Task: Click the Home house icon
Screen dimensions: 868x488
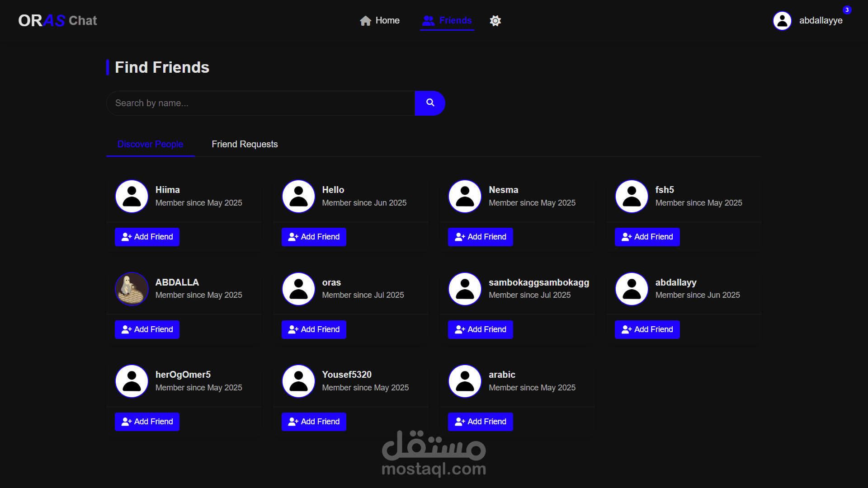Action: pos(365,21)
